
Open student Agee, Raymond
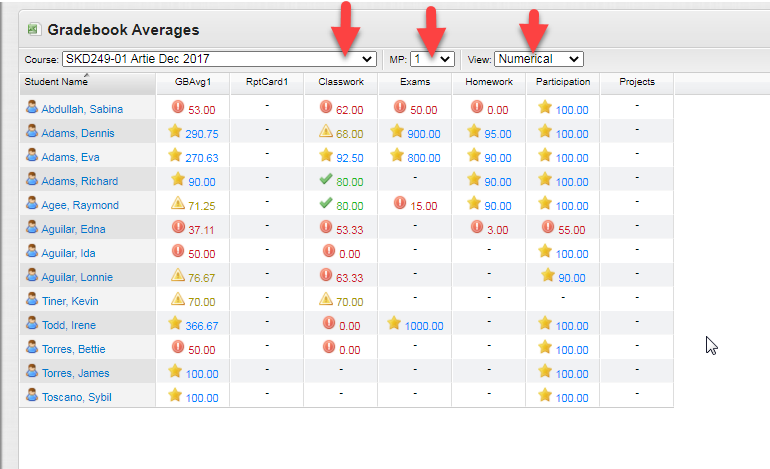80,205
